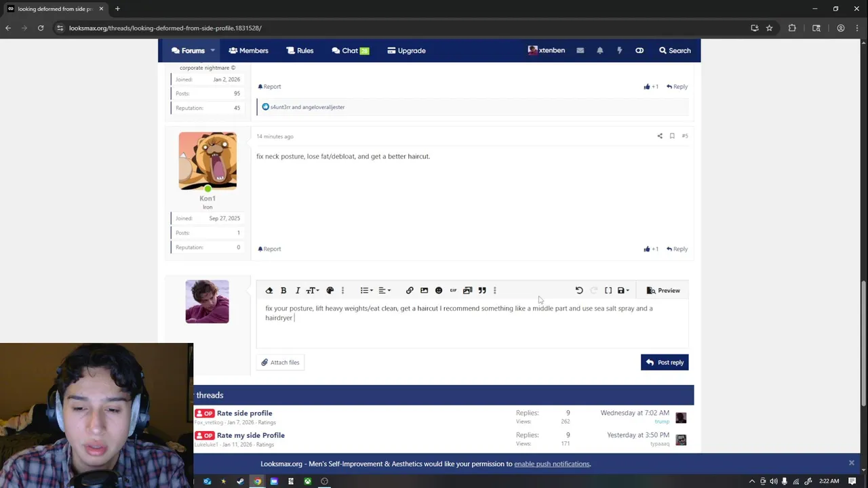Image resolution: width=868 pixels, height=488 pixels.
Task: Open Kon1's avatar profile
Action: (208, 161)
